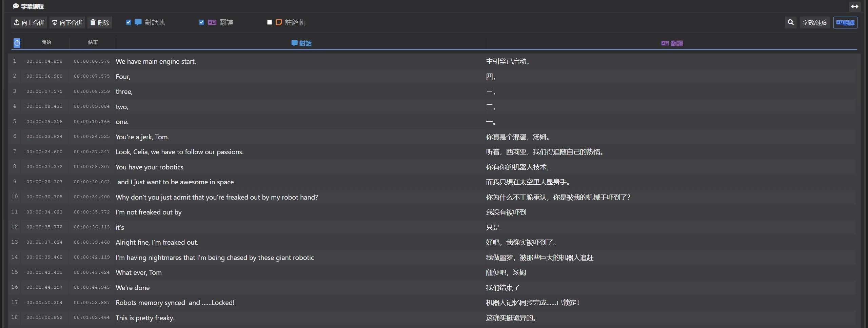Click the character count/speed (字數/速度) button
The height and width of the screenshot is (328, 868).
tap(815, 23)
